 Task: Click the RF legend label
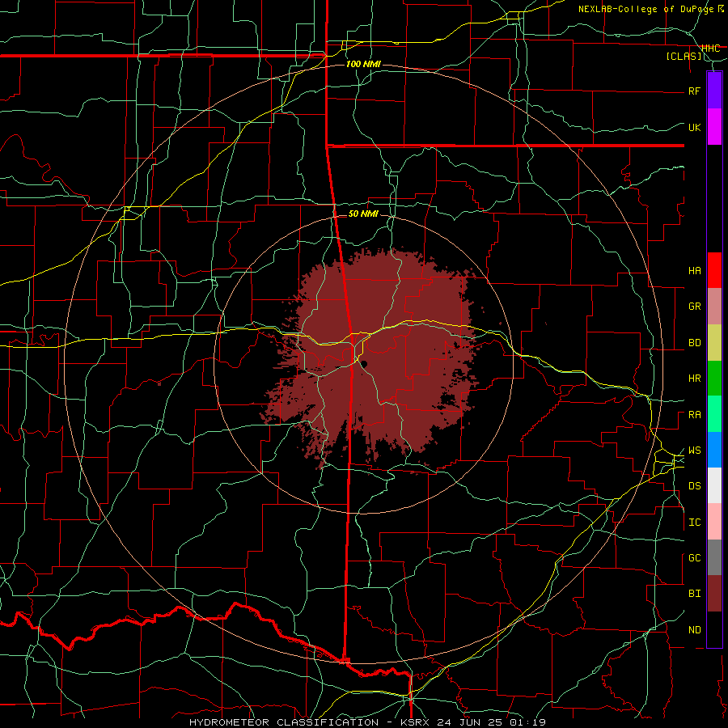tap(694, 91)
